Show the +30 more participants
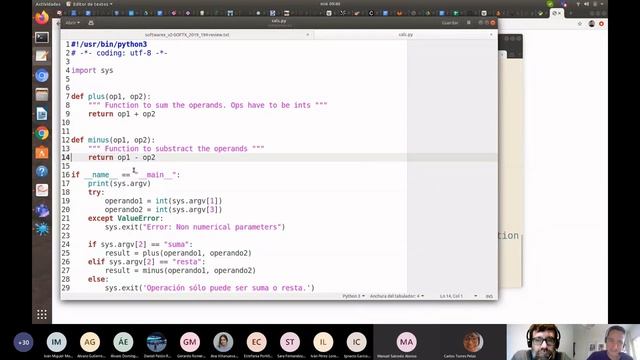Viewport: 640px width, 360px height. point(24,342)
